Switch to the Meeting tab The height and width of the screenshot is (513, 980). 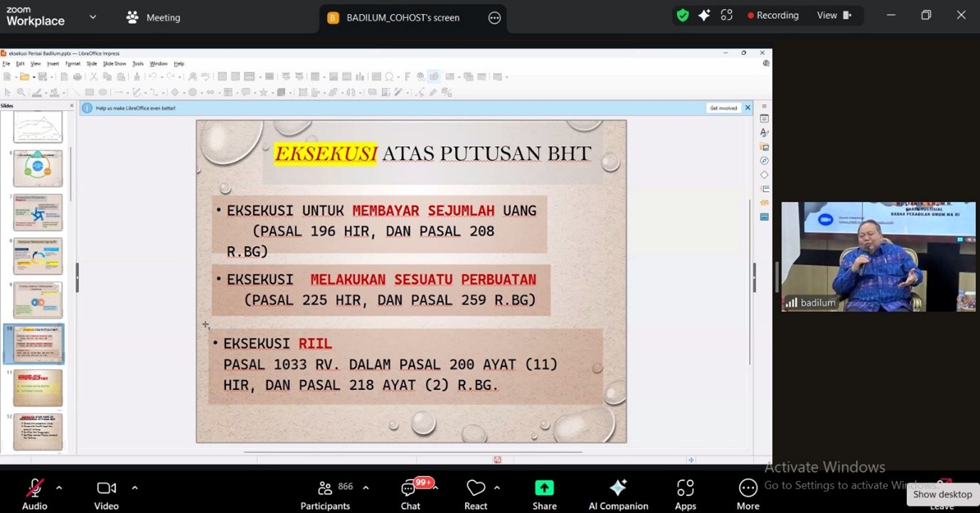154,18
